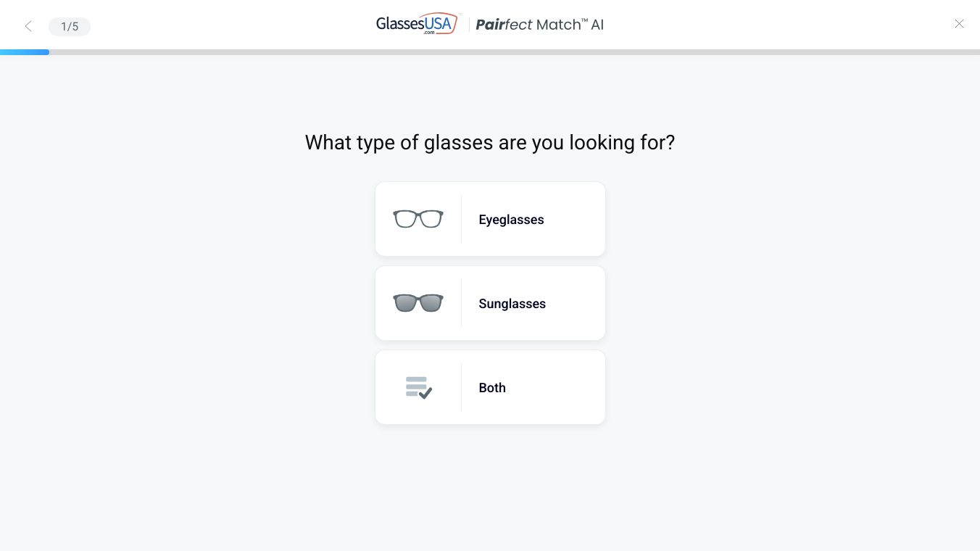Click the "AI" text in the header
The width and height of the screenshot is (980, 551).
(x=597, y=25)
